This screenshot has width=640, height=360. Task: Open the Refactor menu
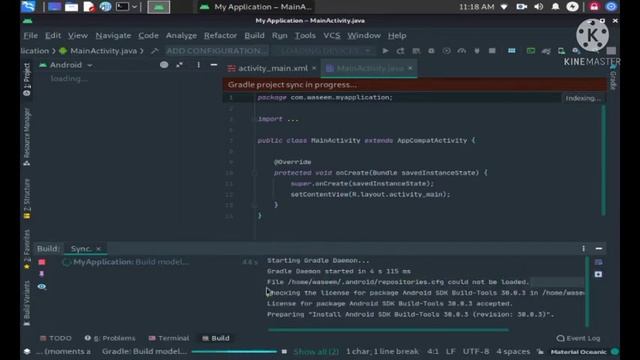(x=220, y=36)
